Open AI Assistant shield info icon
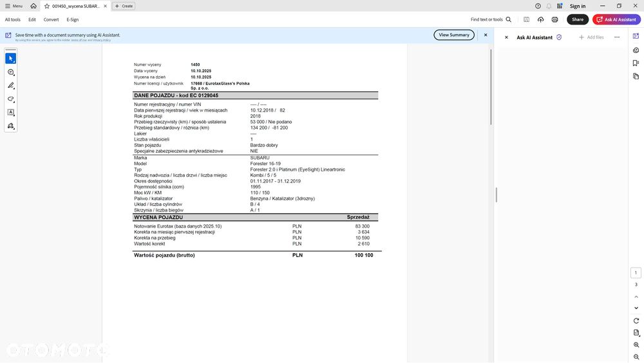The width and height of the screenshot is (644, 363). (559, 37)
